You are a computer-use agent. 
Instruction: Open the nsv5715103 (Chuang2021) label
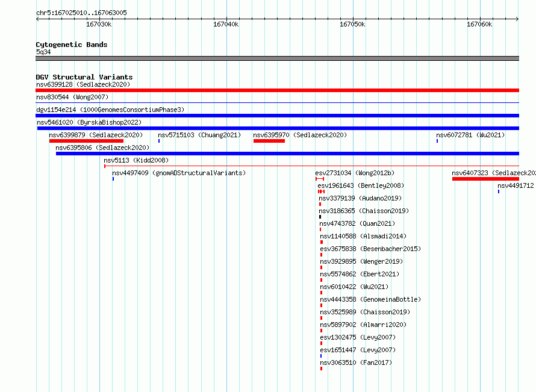point(199,135)
